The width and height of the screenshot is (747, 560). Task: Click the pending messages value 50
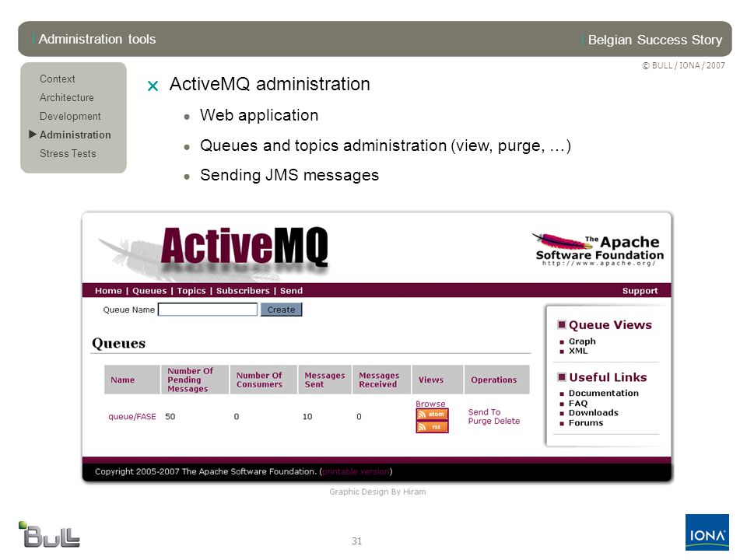pyautogui.click(x=170, y=417)
